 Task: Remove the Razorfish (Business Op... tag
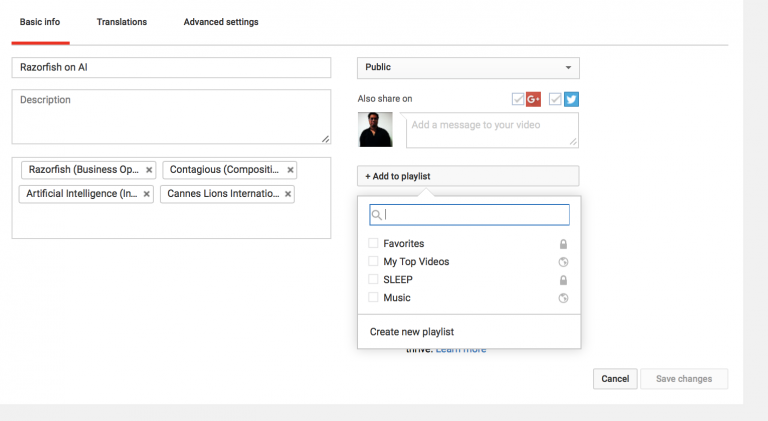click(149, 170)
